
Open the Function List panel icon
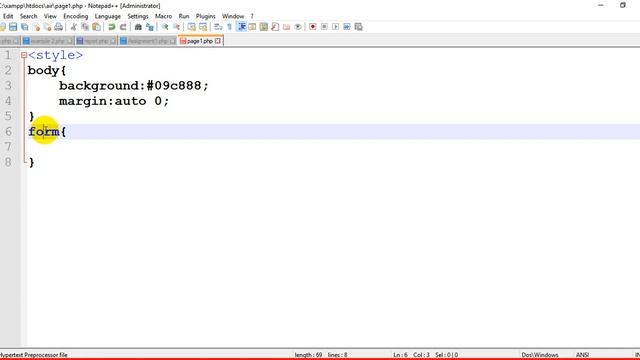(x=275, y=27)
